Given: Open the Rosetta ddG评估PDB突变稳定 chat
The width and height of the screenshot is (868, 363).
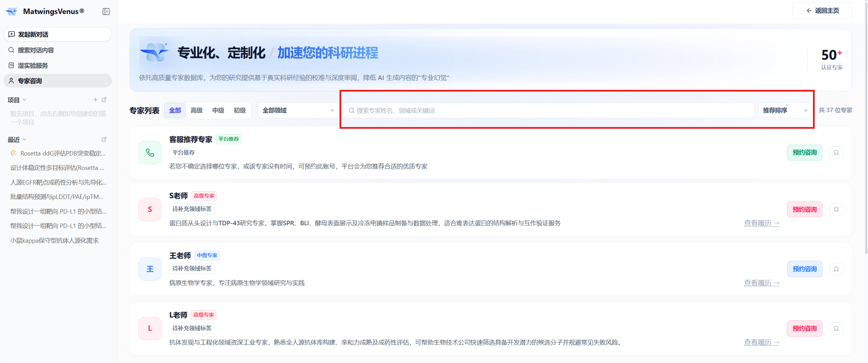Looking at the screenshot, I should (58, 153).
